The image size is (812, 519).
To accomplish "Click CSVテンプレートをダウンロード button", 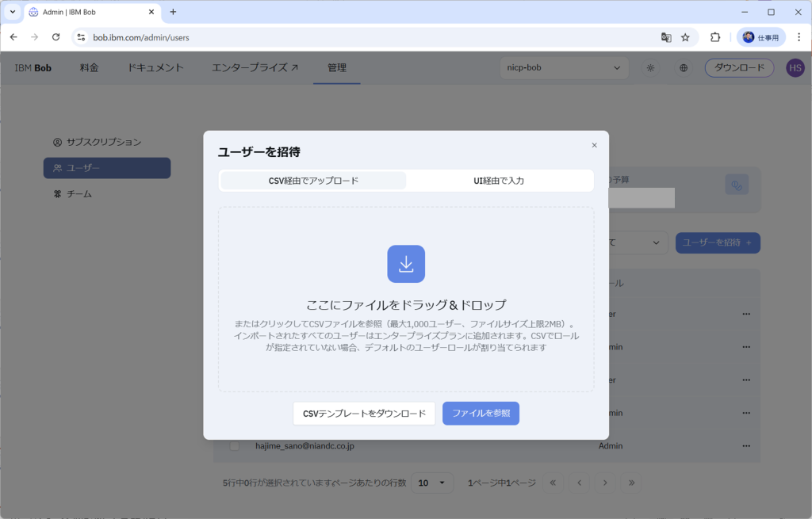I will click(x=364, y=414).
